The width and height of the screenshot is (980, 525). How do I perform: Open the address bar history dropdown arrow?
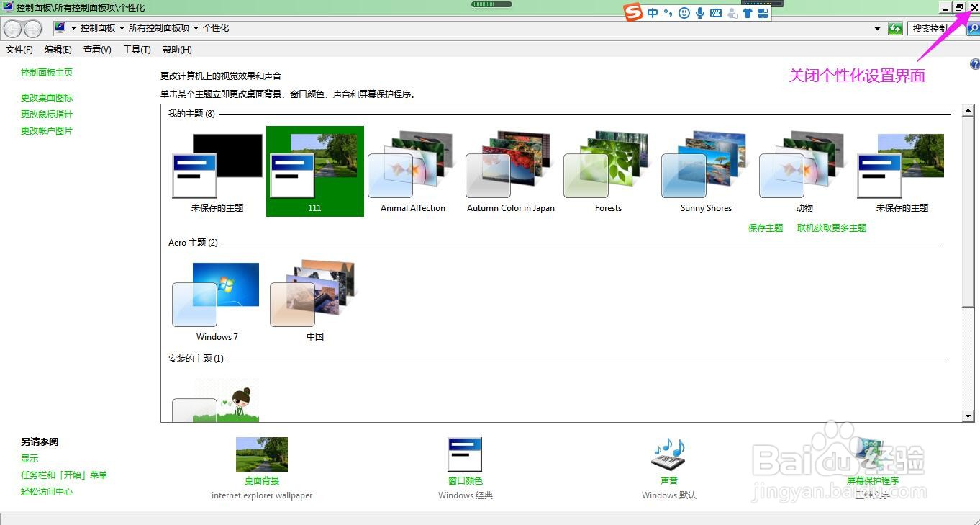tap(876, 29)
